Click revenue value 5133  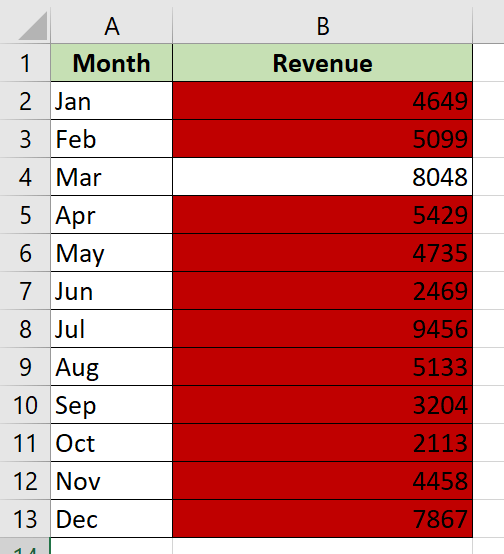[x=322, y=367]
